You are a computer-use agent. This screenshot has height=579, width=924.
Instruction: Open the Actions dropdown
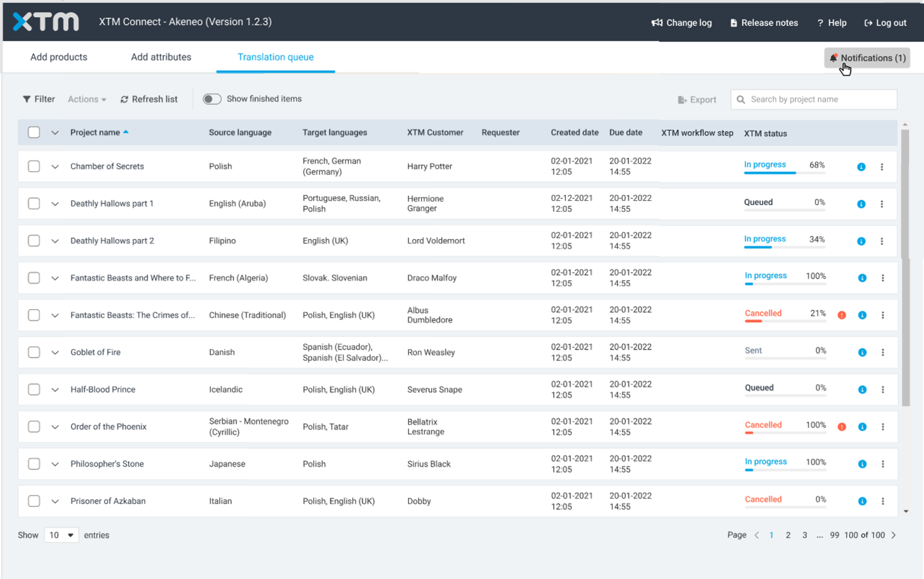pos(87,99)
